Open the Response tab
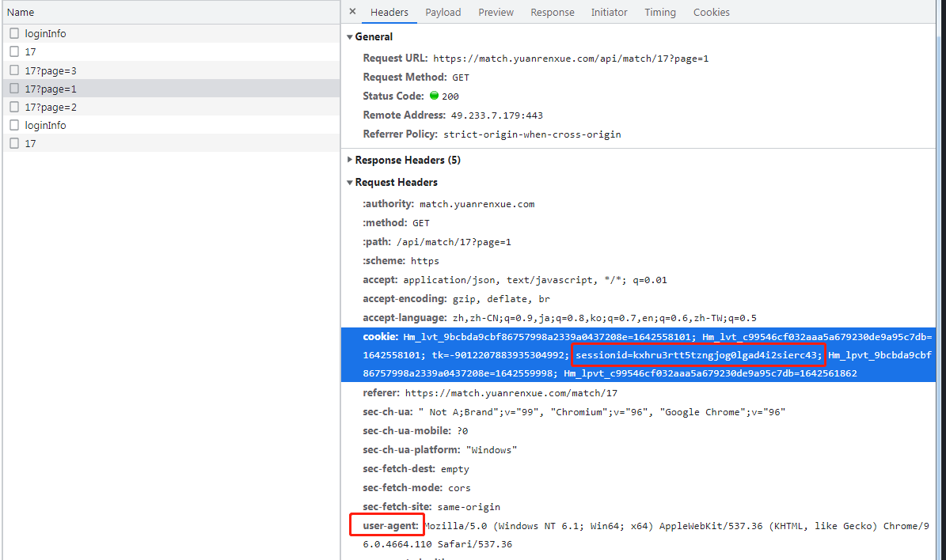The image size is (946, 560). [x=552, y=12]
